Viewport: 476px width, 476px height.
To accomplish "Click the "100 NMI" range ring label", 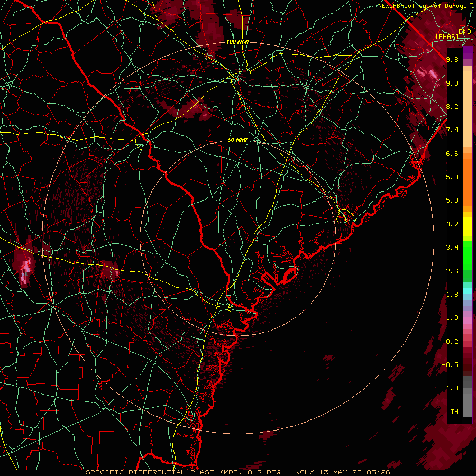I will tap(237, 42).
